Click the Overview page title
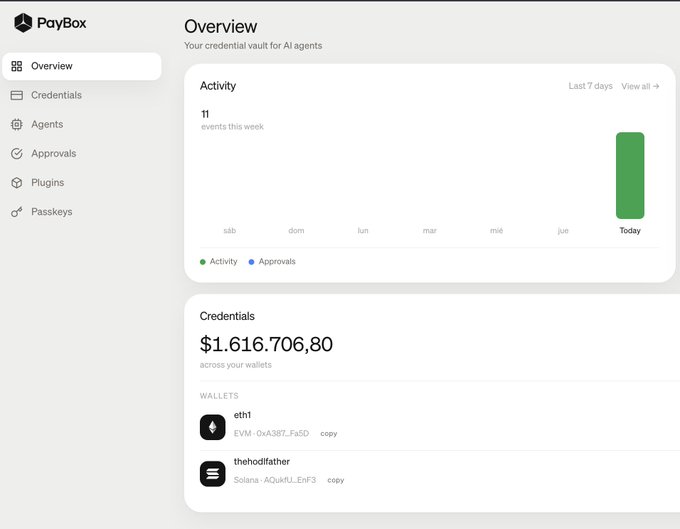Viewport: 680px width, 529px height. click(221, 26)
